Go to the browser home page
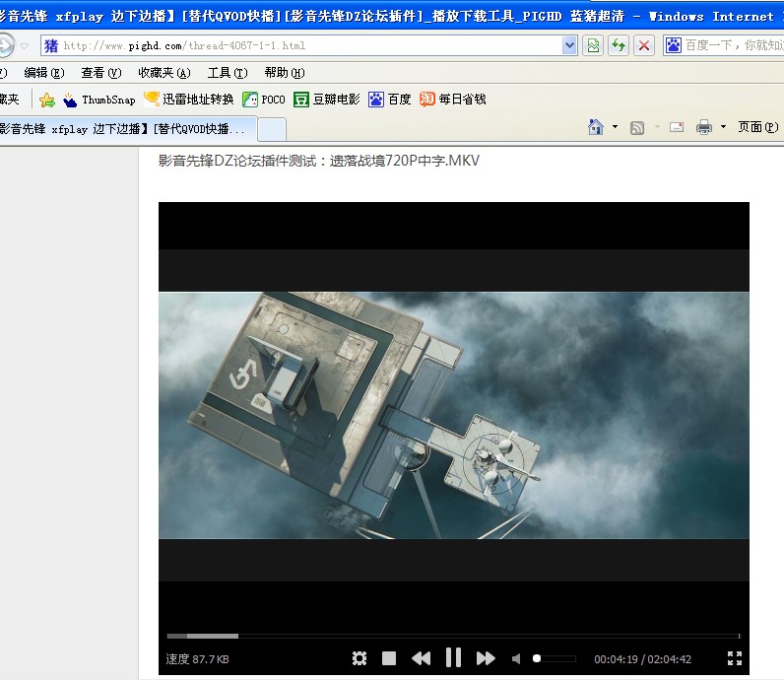 (596, 127)
